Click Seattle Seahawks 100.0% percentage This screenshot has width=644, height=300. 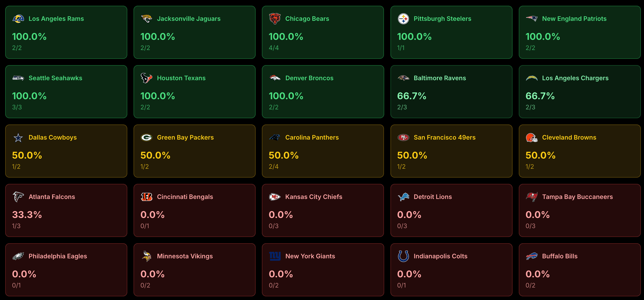(29, 96)
